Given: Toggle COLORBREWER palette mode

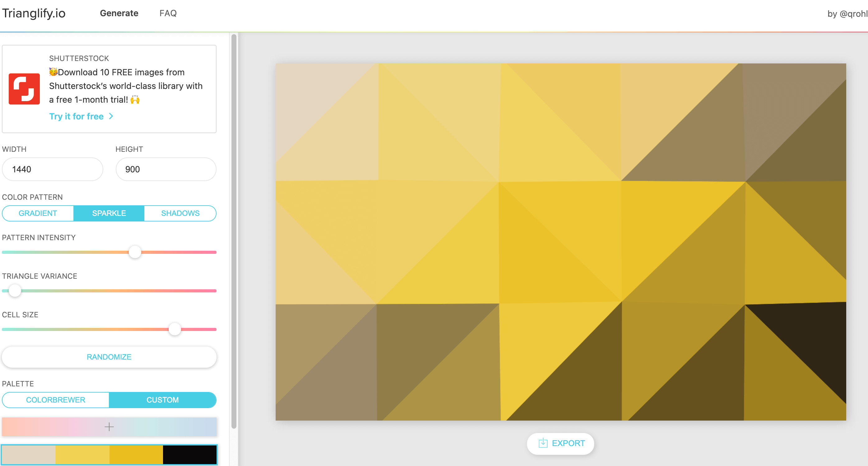Looking at the screenshot, I should pos(55,400).
